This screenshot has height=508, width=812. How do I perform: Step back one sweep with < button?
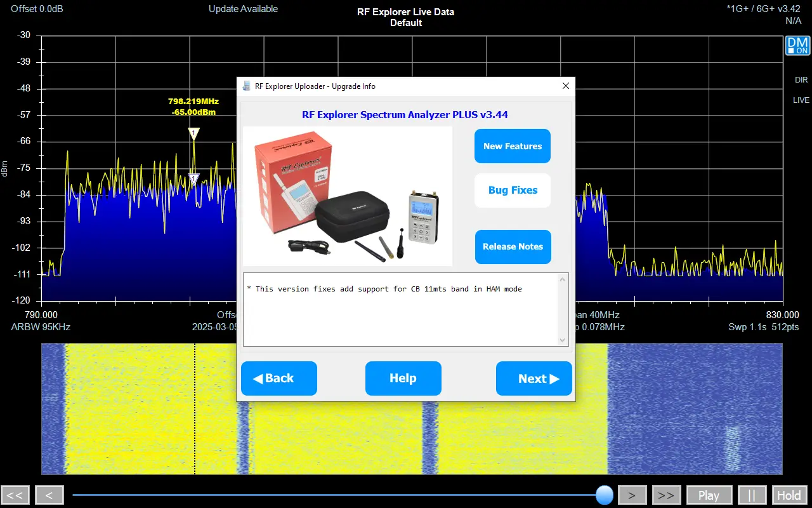tap(49, 495)
